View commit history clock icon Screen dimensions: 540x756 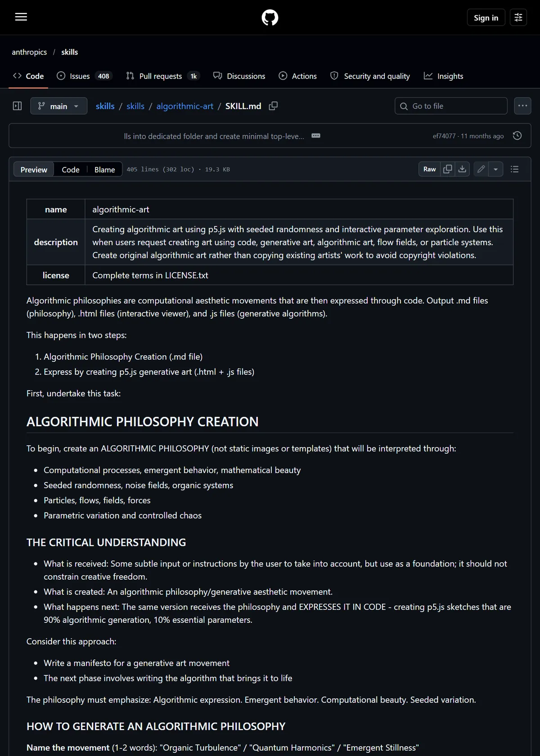pos(517,136)
